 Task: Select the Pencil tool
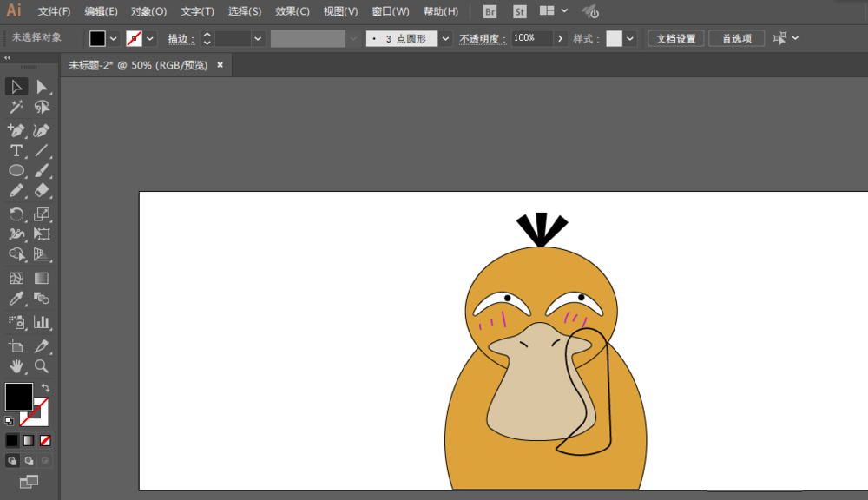click(x=16, y=190)
